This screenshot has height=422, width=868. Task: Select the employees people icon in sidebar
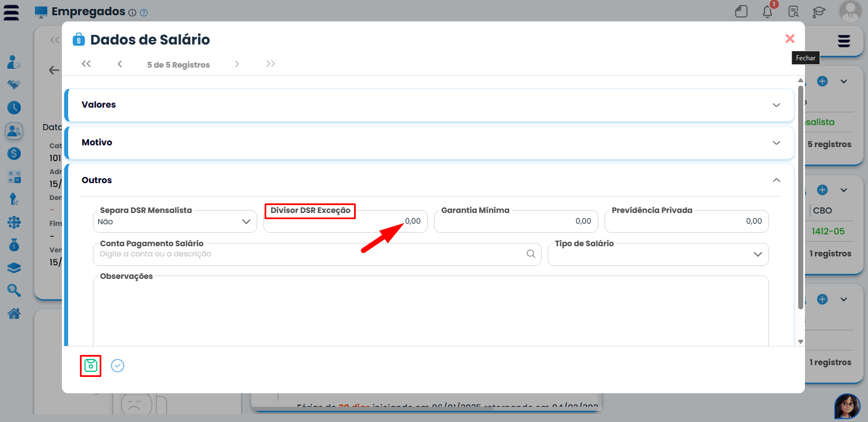coord(14,131)
